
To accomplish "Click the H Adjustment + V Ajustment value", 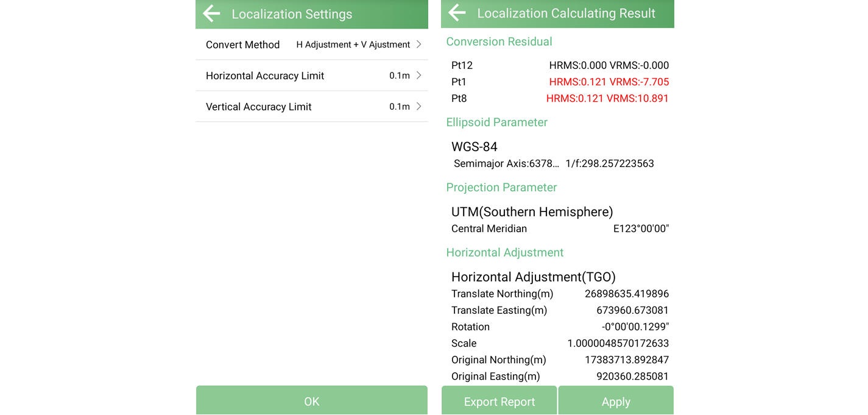I will point(353,44).
